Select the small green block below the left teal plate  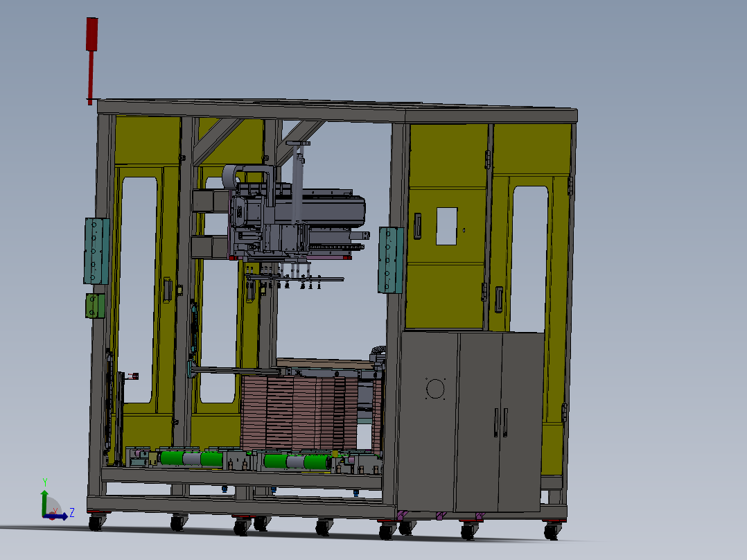95,306
